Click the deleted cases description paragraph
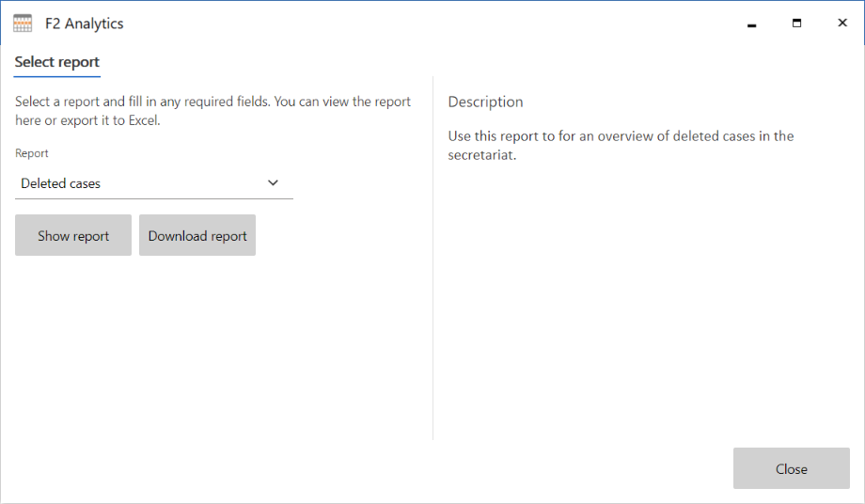Image resolution: width=865 pixels, height=504 pixels. click(621, 146)
